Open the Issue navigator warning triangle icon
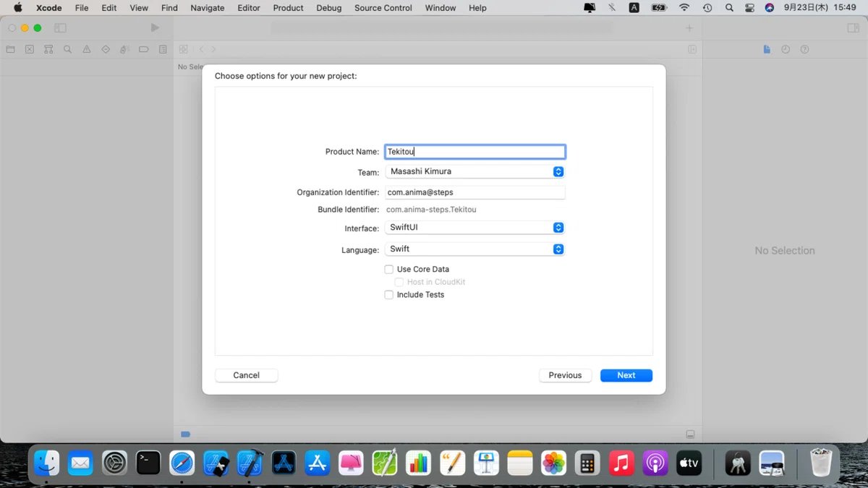868x488 pixels. coord(87,49)
